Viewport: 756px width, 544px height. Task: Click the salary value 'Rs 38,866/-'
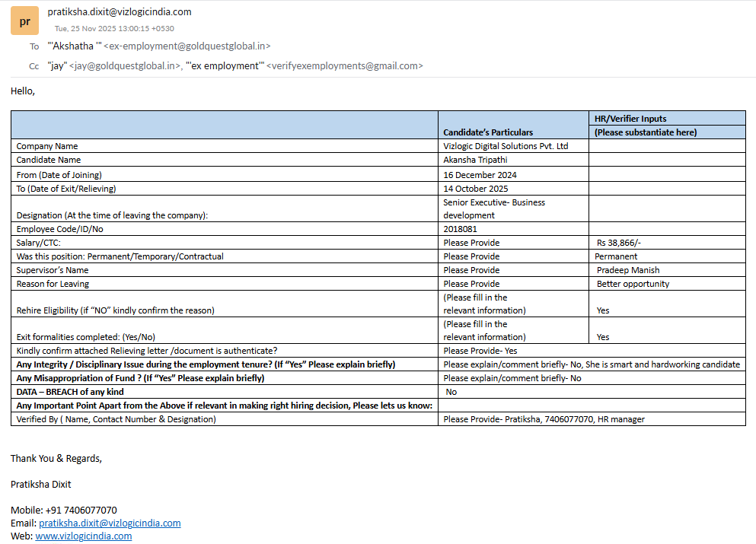pos(619,243)
